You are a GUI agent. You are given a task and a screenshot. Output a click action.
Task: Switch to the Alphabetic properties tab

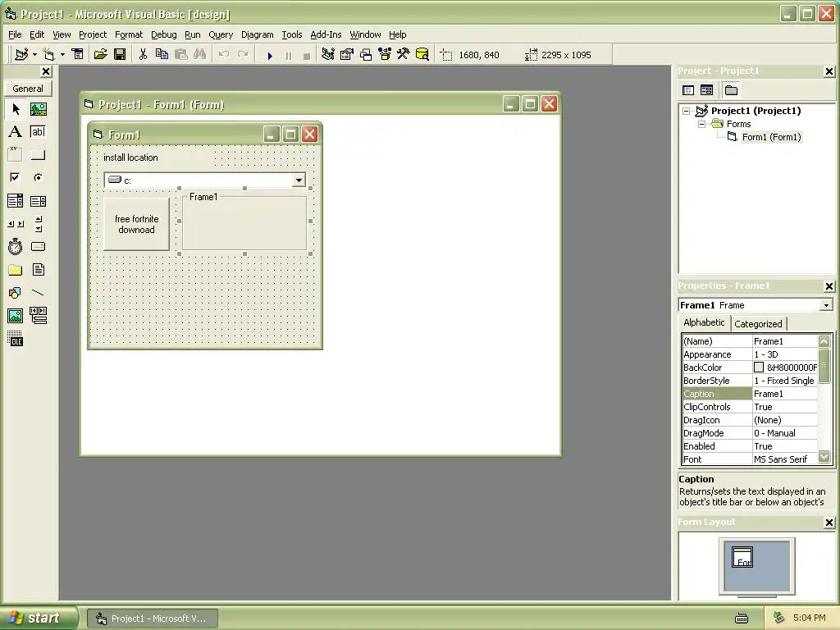[x=704, y=322]
